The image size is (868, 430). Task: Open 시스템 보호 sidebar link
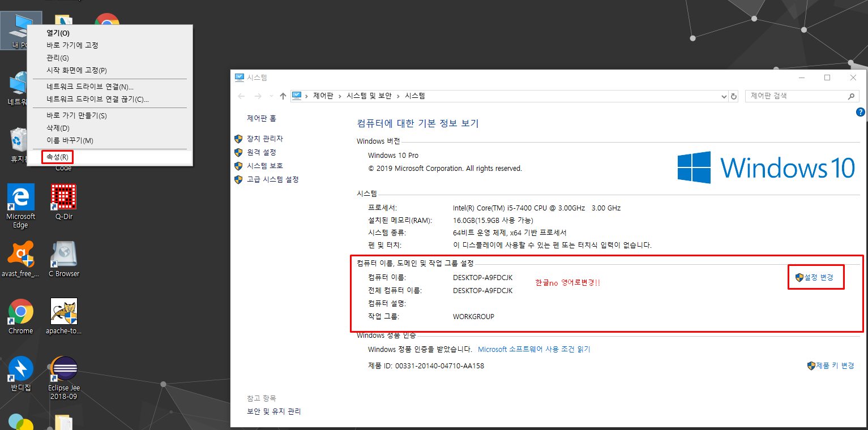click(264, 166)
